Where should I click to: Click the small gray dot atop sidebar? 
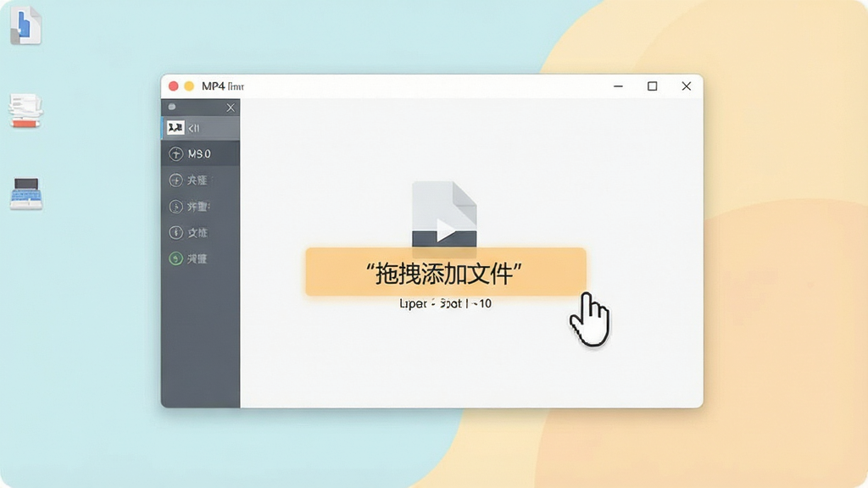(x=171, y=107)
